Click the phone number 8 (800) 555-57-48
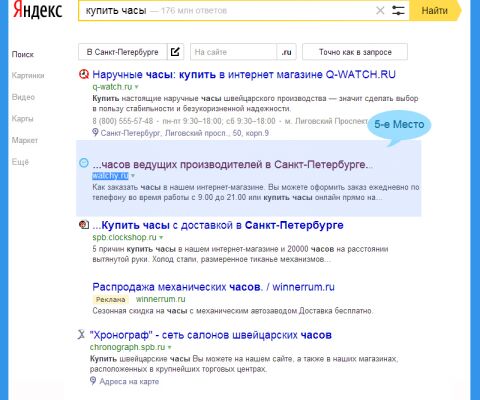Image resolution: width=480 pixels, height=400 pixels. pos(123,121)
